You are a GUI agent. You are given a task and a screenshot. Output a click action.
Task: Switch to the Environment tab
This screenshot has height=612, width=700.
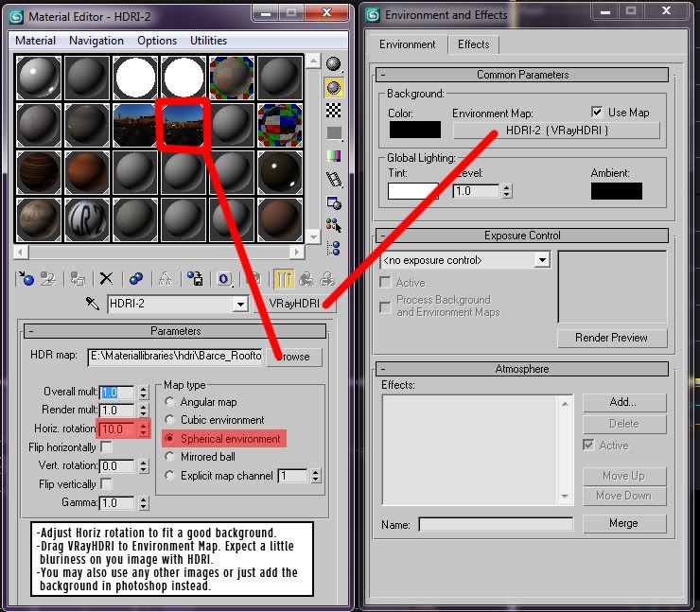[407, 44]
